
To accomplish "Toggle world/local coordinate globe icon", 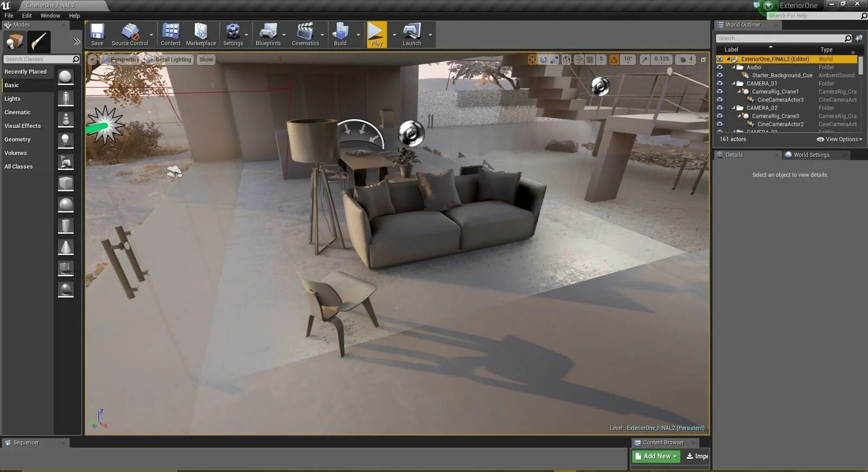I will click(x=566, y=60).
